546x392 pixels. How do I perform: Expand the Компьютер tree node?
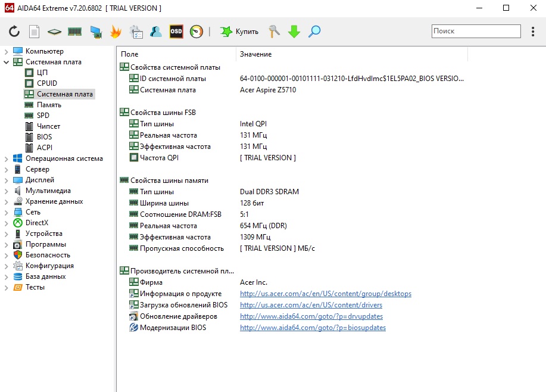point(6,52)
